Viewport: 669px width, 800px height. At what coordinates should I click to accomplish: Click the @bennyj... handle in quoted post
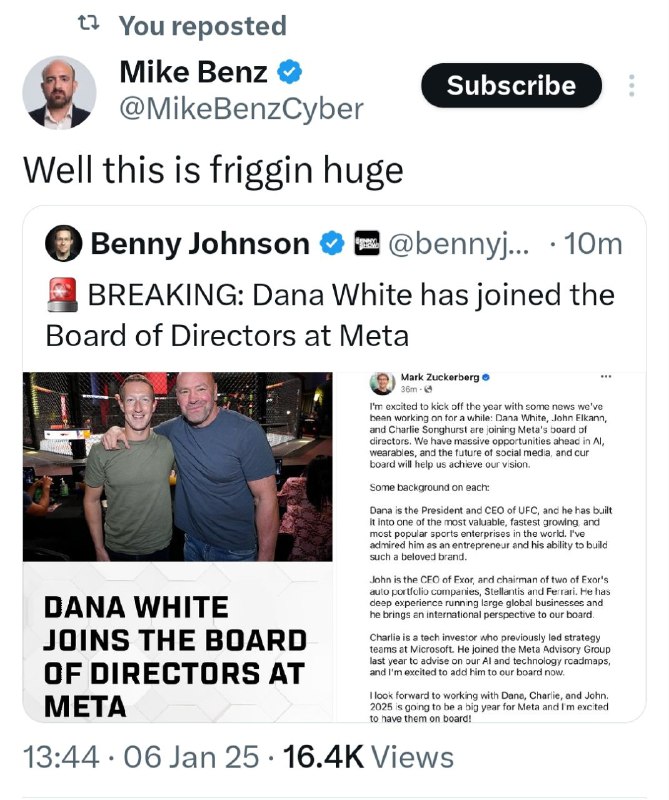(x=459, y=244)
